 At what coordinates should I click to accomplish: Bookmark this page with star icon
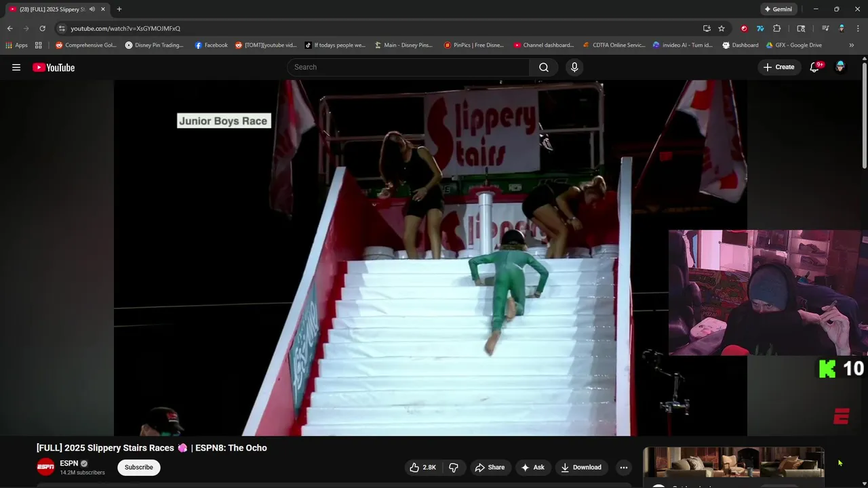click(x=722, y=28)
